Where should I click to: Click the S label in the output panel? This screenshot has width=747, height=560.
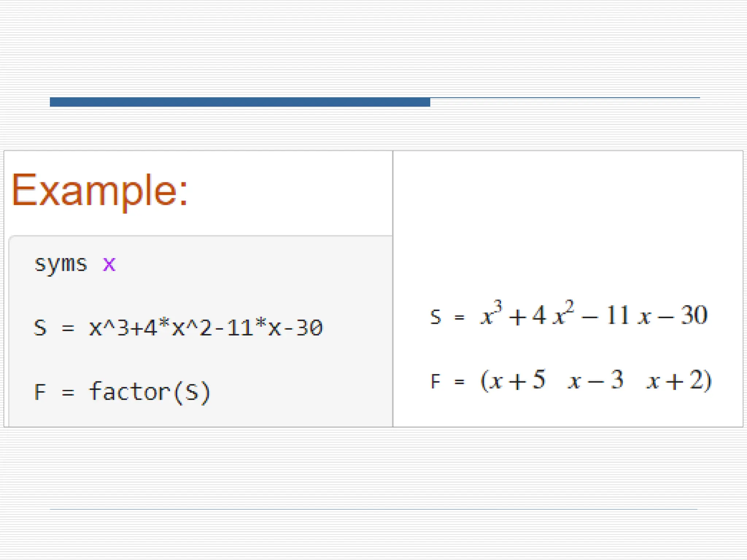pyautogui.click(x=436, y=316)
